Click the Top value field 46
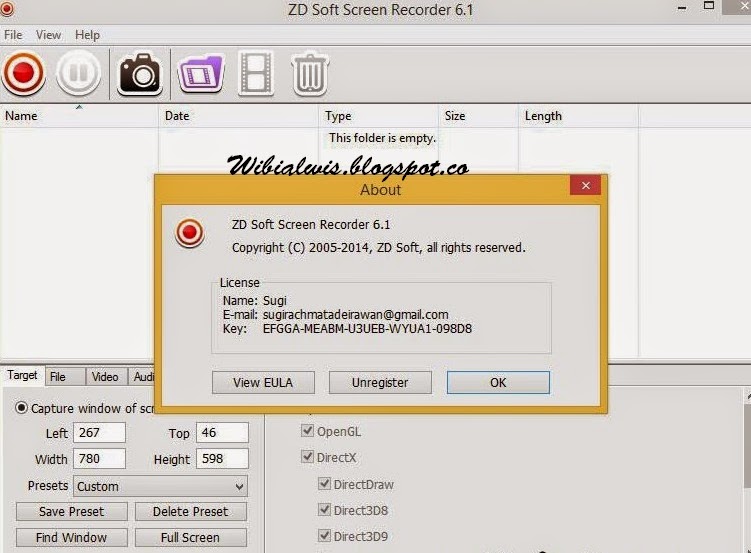The width and height of the screenshot is (751, 553). point(222,432)
